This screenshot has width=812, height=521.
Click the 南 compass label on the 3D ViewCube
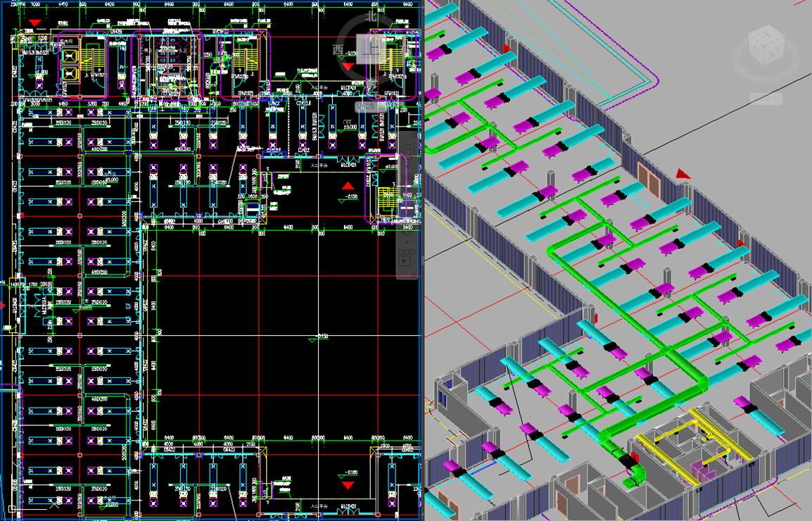pos(747,40)
